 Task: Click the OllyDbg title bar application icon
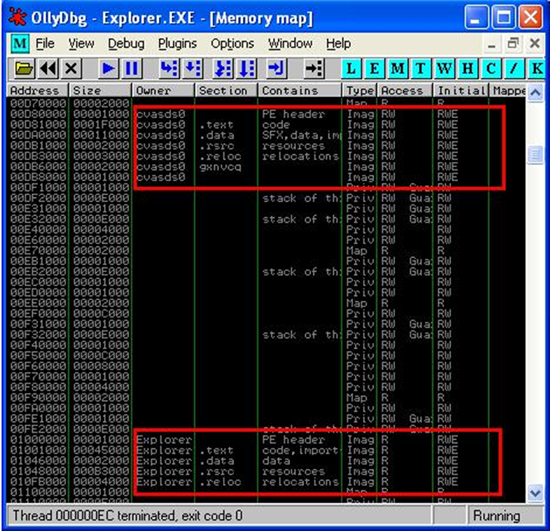pos(18,18)
